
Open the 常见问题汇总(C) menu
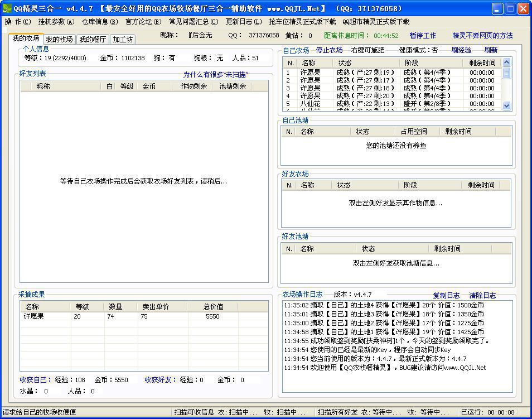tap(194, 22)
